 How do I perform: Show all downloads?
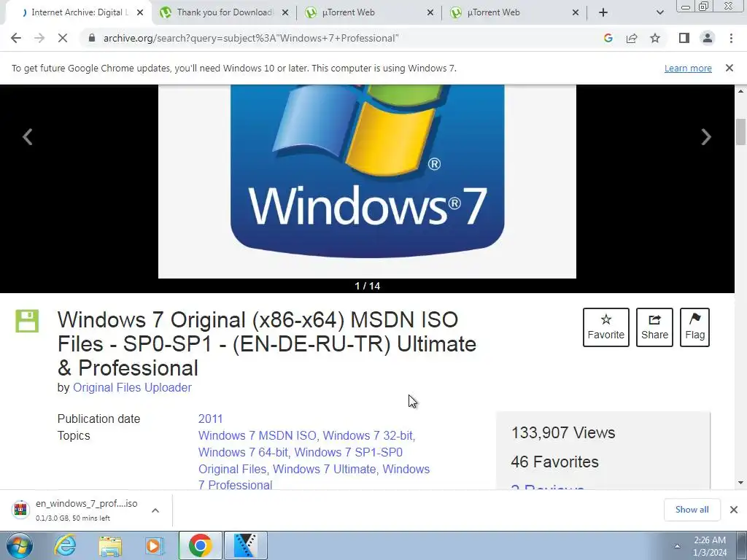click(692, 510)
